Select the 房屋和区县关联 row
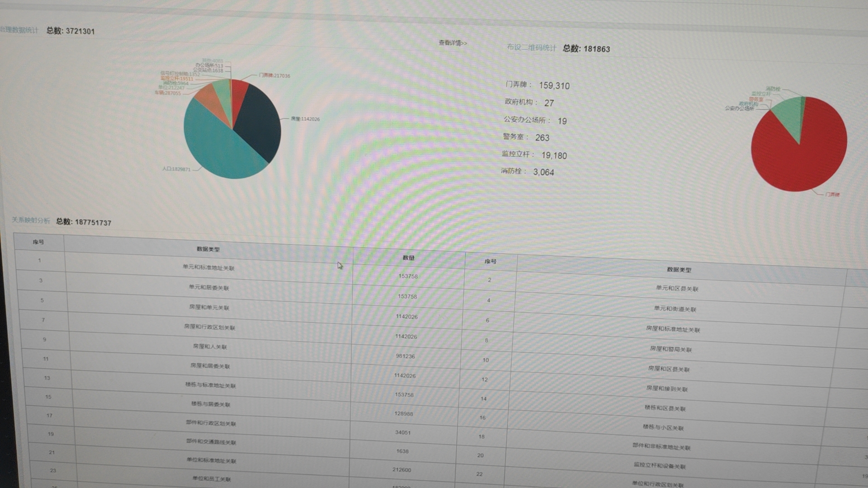 (669, 369)
